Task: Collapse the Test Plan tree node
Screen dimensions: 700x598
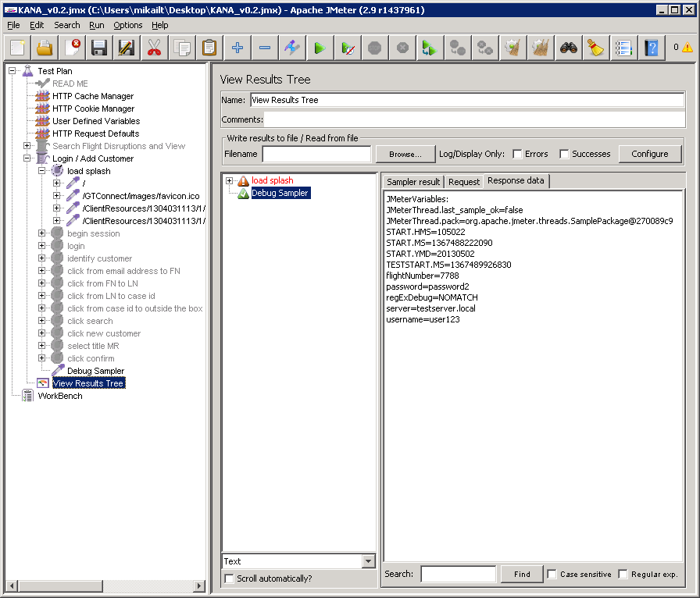Action: tap(12, 70)
